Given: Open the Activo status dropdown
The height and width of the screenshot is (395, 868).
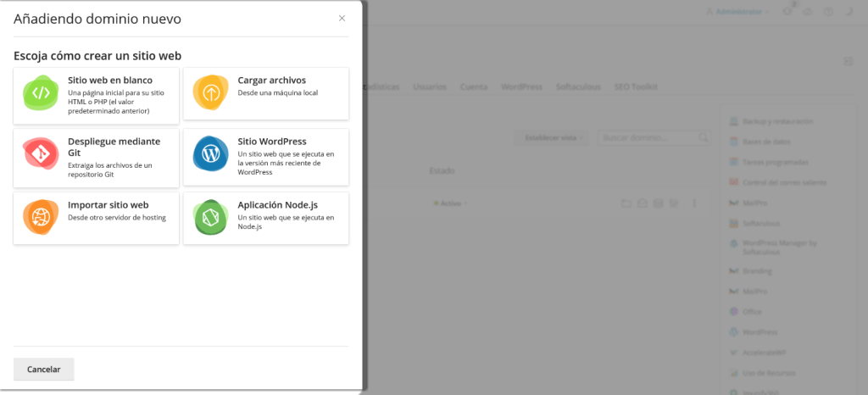Looking at the screenshot, I should 450,203.
